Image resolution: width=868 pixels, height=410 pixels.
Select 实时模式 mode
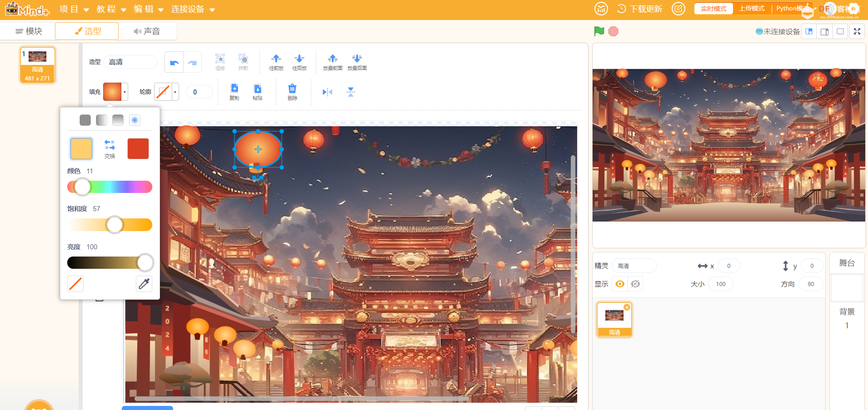pyautogui.click(x=713, y=9)
